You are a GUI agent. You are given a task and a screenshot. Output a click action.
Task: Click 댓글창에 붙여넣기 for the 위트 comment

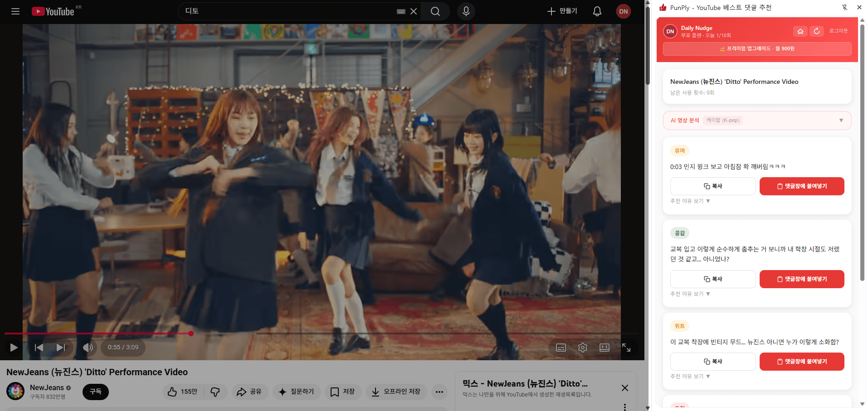801,362
